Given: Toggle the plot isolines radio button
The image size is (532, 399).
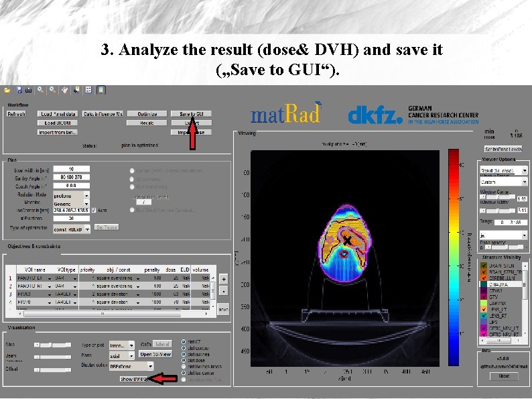Looking at the screenshot, I should point(184,354).
